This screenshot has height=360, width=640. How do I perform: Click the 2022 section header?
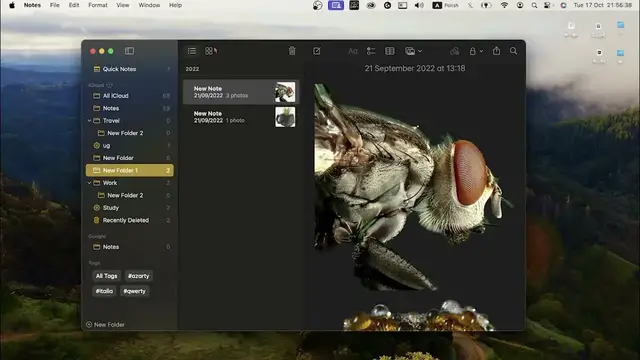tap(192, 69)
